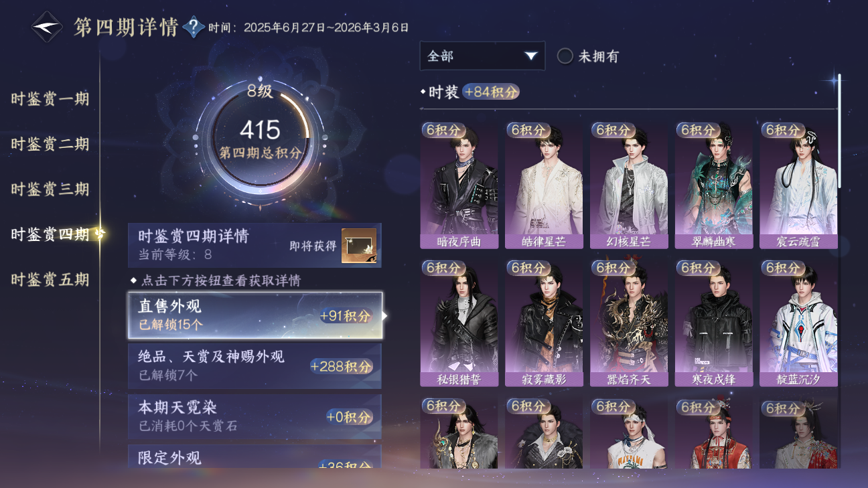Select the 暗夜序曲 outfit card
The width and height of the screenshot is (868, 488).
pyautogui.click(x=459, y=185)
